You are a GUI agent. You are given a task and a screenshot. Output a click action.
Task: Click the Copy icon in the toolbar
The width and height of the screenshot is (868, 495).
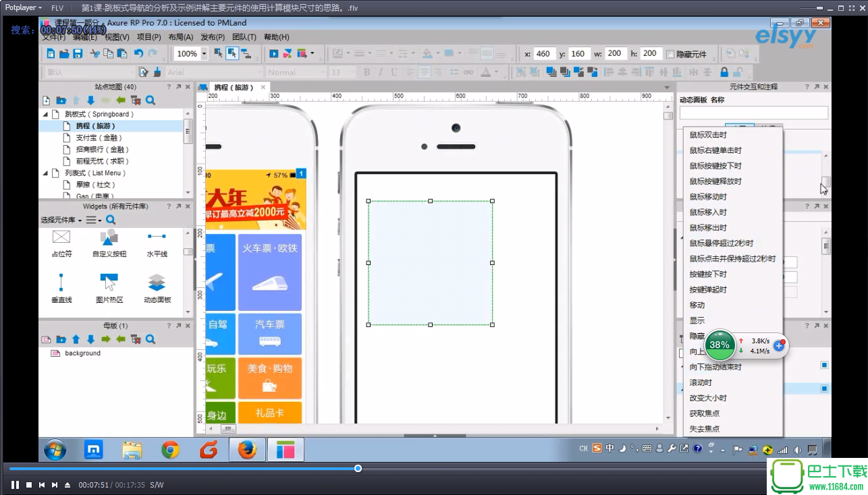[x=108, y=53]
